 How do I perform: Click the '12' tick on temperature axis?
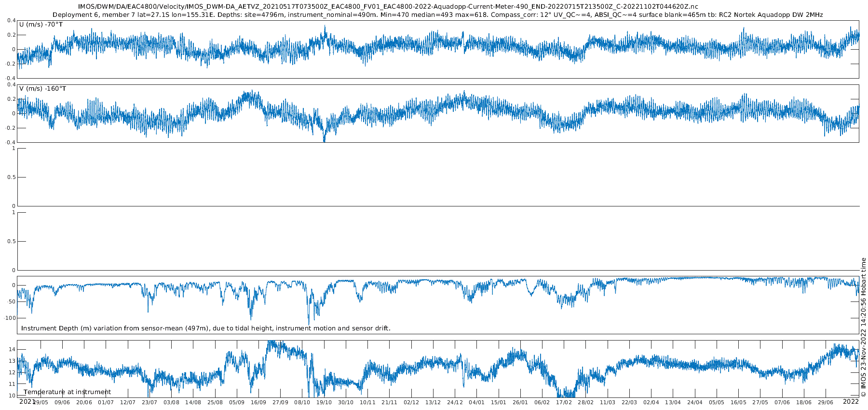tap(12, 372)
